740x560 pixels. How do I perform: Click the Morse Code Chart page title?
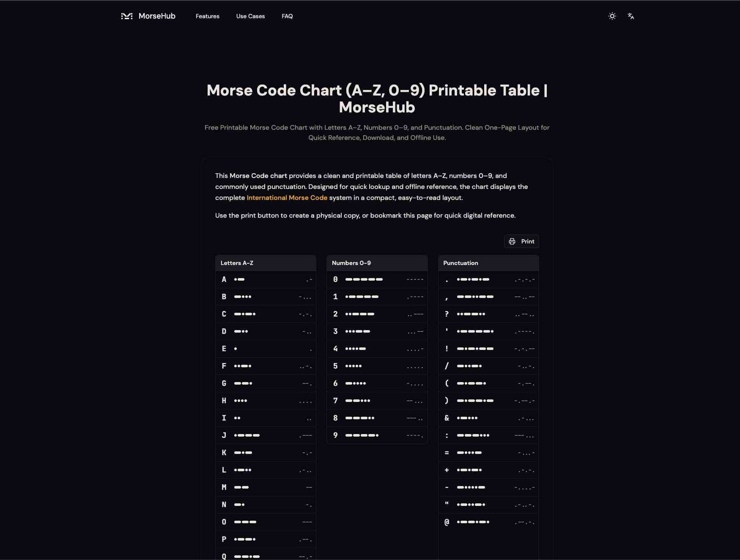coord(377,98)
